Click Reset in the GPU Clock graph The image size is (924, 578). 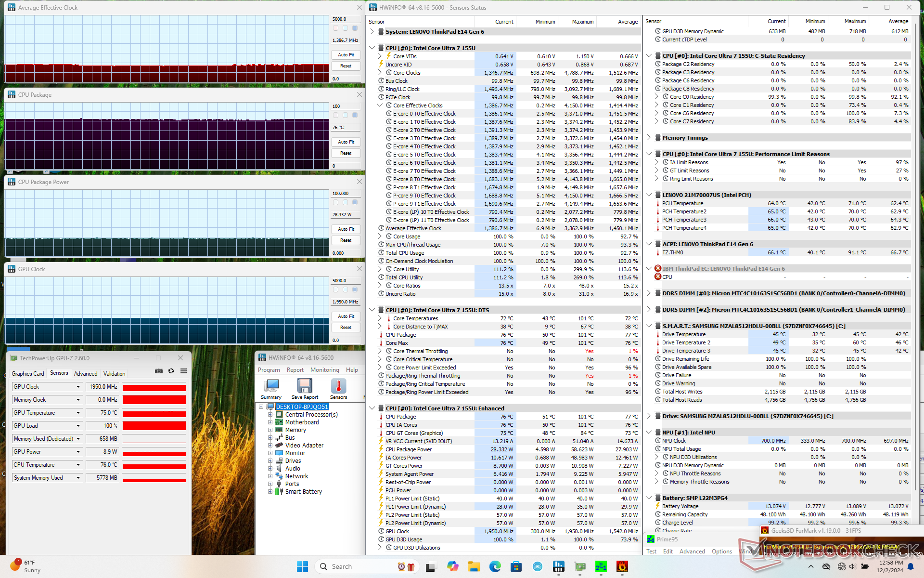coord(346,328)
